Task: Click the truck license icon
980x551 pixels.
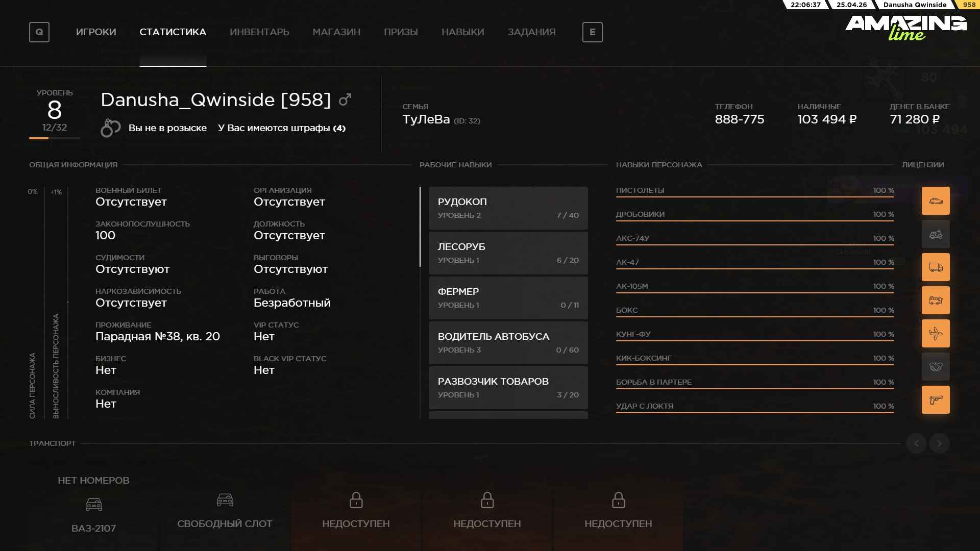Action: pos(936,267)
